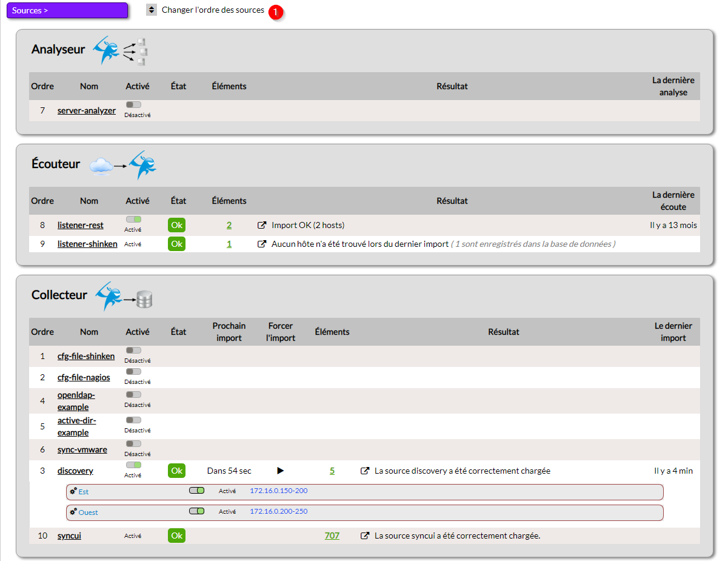Click the gears icon next to Ouest
Screen dimensions: 728x561
pos(73,512)
